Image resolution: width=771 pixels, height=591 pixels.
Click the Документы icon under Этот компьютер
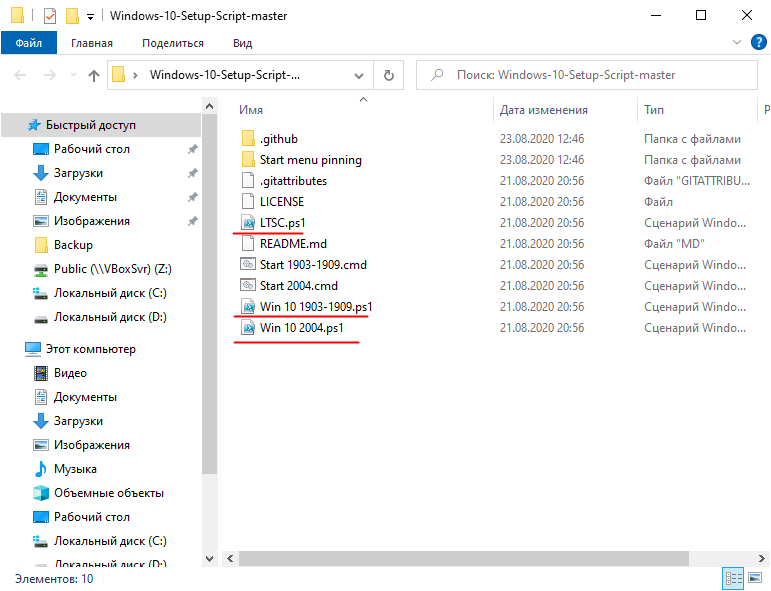point(41,397)
